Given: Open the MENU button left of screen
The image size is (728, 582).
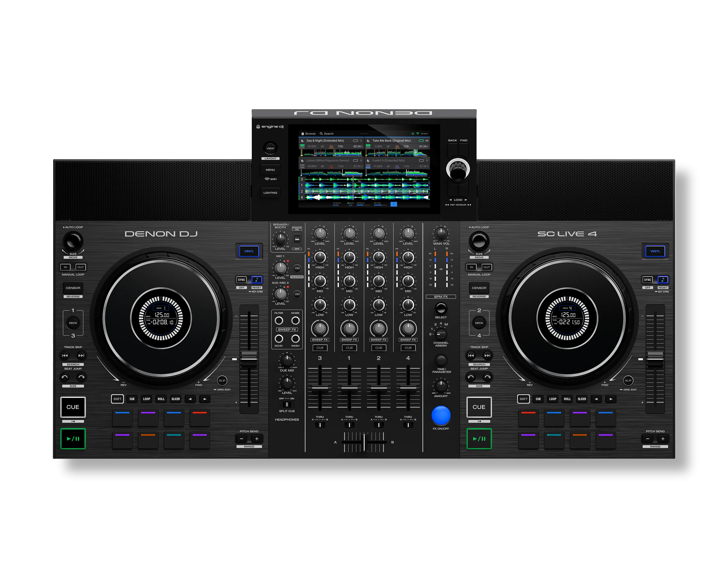Looking at the screenshot, I should click(x=270, y=170).
